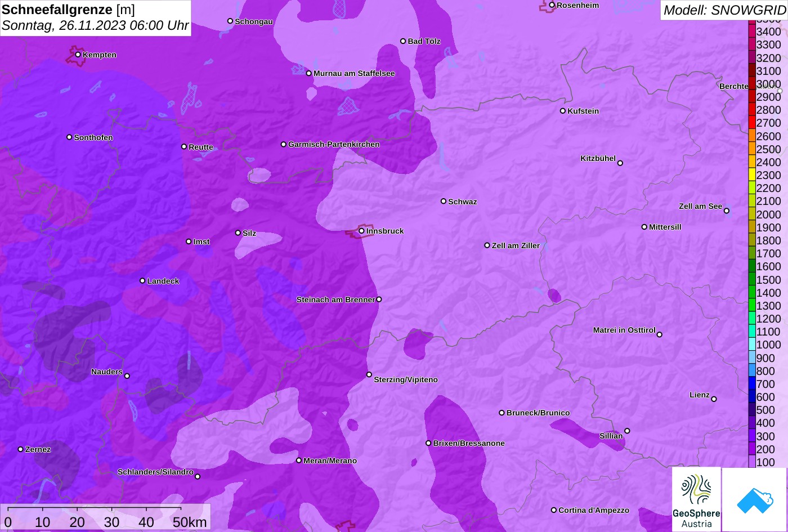Viewport: 788px width, 532px height.
Task: Click the date 'Sonntag, 26.11.2023 06:00 Uhr'
Action: coord(95,25)
